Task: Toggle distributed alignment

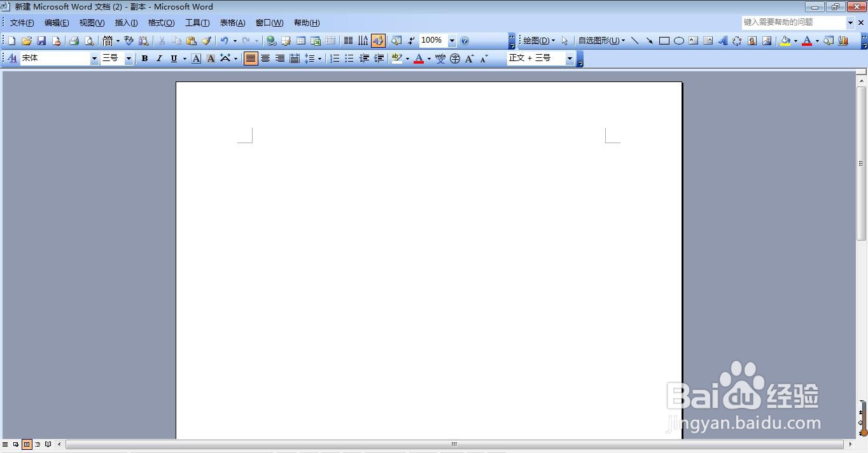Action: click(x=295, y=59)
